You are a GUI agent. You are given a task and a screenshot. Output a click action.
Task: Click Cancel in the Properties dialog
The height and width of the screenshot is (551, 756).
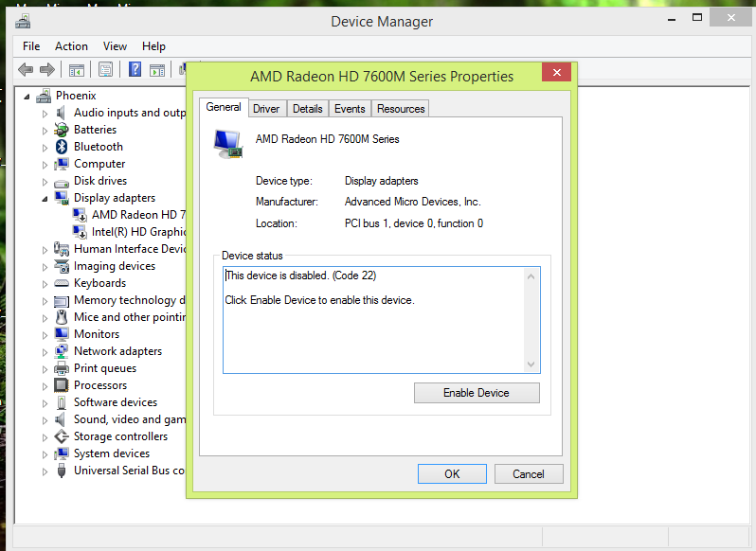pos(529,474)
